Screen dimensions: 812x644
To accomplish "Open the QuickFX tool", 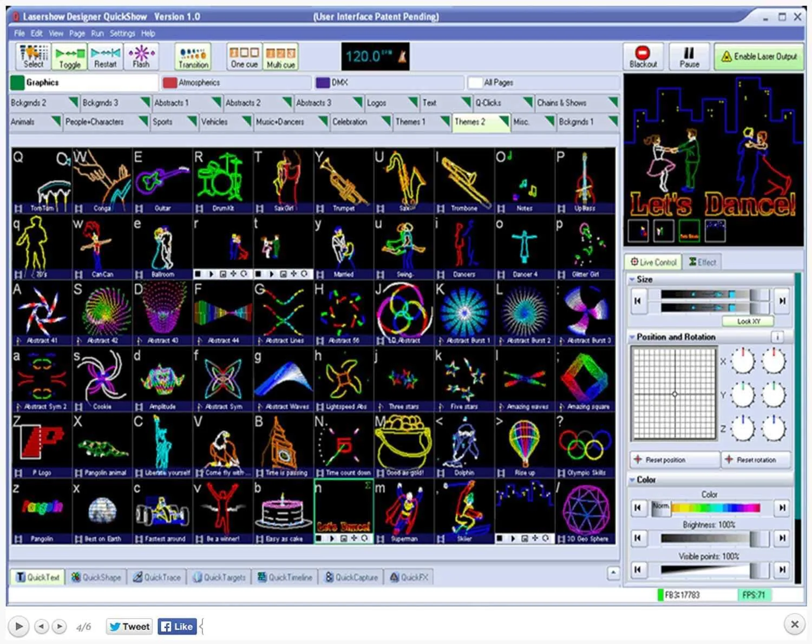I will (x=409, y=577).
